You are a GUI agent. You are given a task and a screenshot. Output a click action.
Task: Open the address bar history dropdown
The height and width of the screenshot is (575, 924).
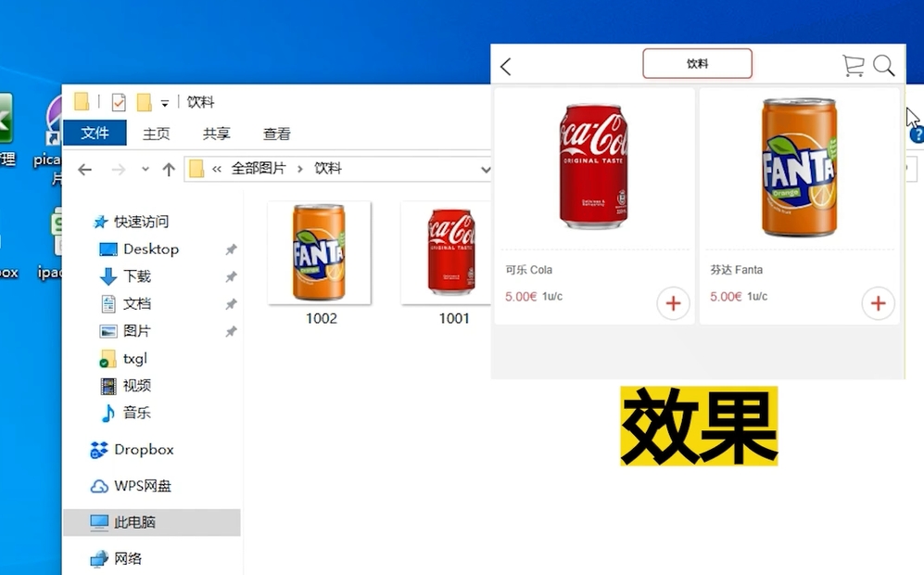click(485, 170)
